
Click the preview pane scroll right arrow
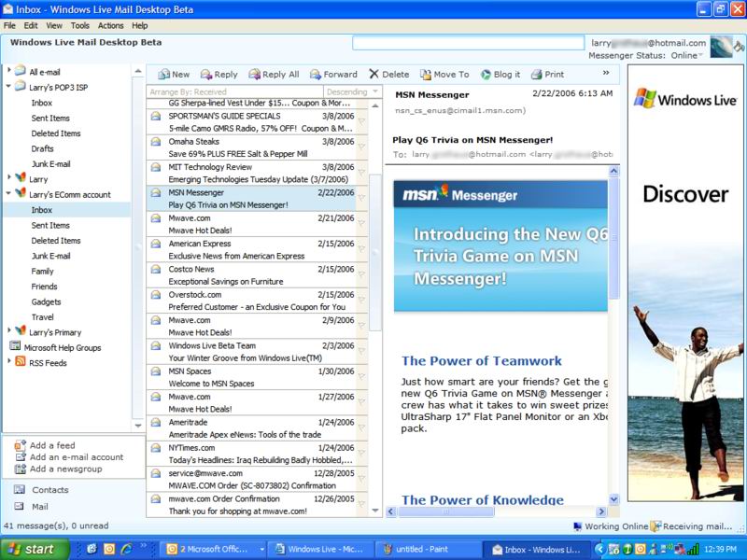(601, 511)
